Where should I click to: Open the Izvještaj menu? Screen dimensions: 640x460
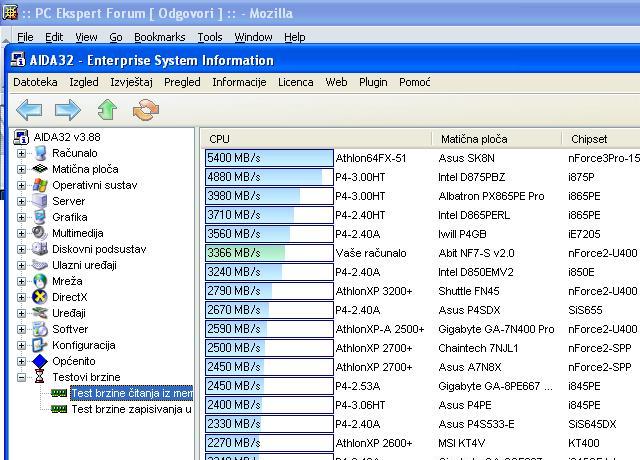(131, 82)
